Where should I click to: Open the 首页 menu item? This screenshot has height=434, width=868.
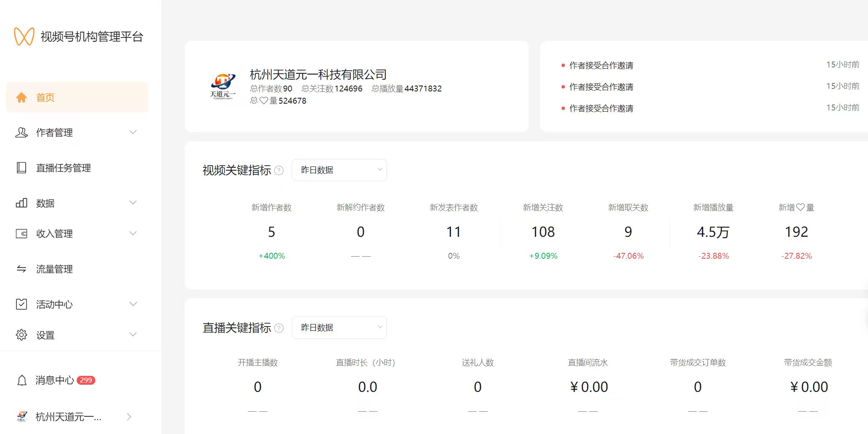pyautogui.click(x=77, y=97)
